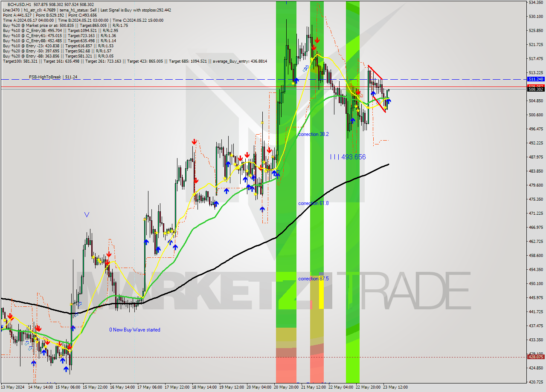Click the 487.975 price axis label

pyautogui.click(x=535, y=157)
